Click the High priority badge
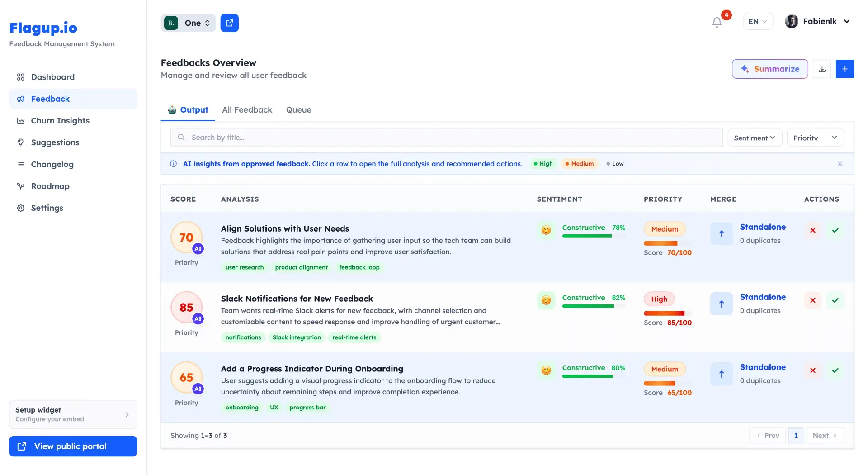868x475 pixels. tap(659, 299)
